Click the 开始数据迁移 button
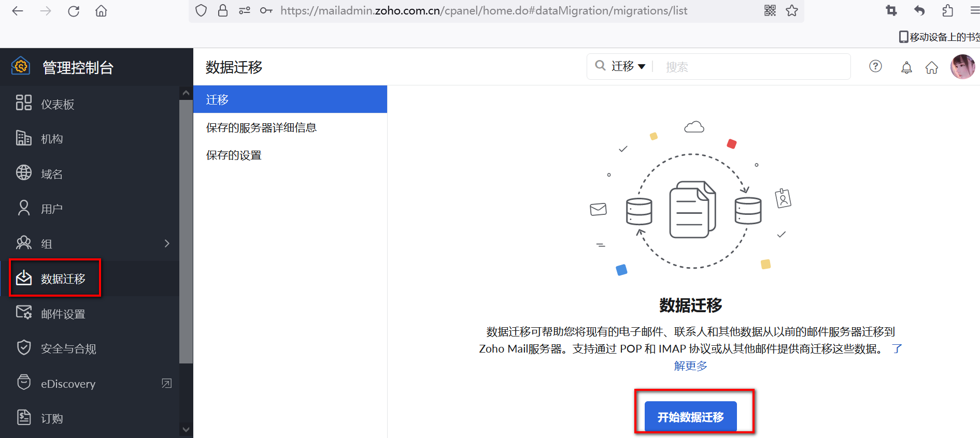The width and height of the screenshot is (980, 438). pos(691,416)
